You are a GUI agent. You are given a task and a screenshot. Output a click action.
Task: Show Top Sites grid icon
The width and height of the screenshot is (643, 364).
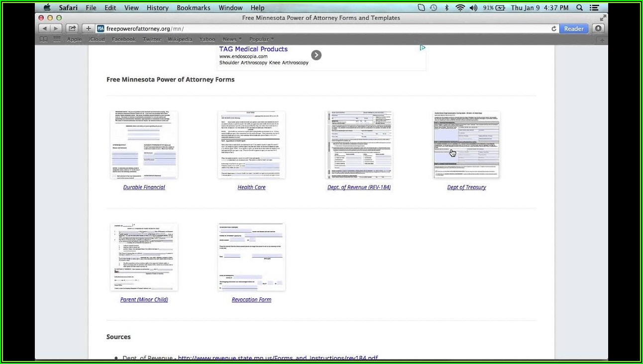(x=57, y=39)
